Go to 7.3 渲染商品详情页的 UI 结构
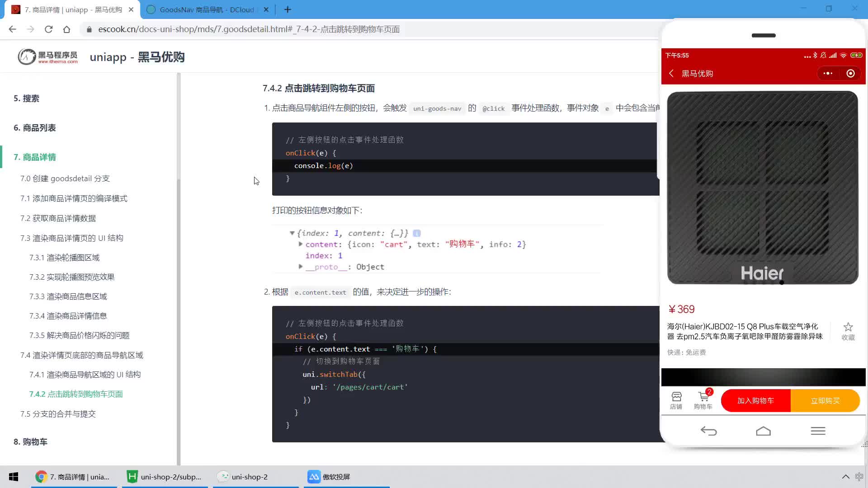 pos(72,238)
